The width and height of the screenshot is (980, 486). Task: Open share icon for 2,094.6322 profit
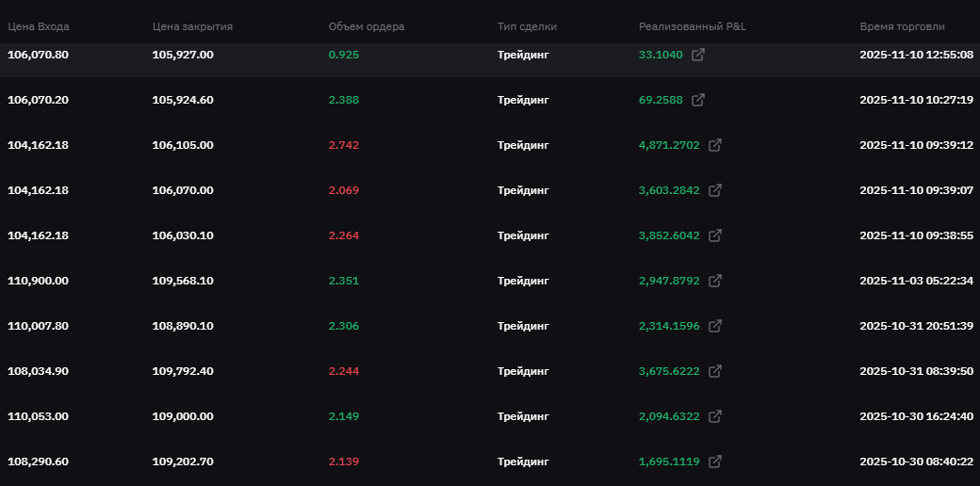pyautogui.click(x=715, y=416)
